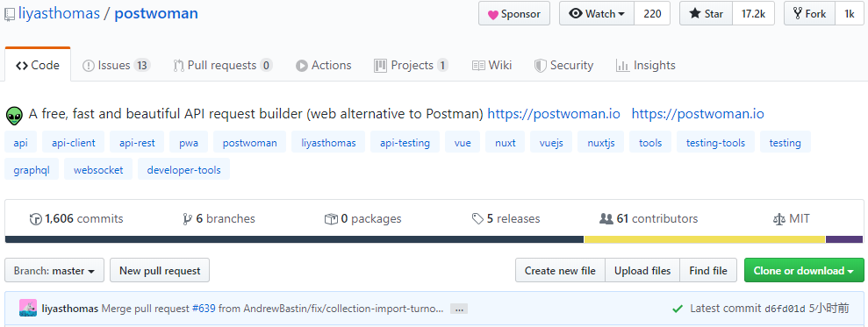Viewport: 868px width, 327px height.
Task: Click the alien emoji in the description
Action: coord(14,115)
